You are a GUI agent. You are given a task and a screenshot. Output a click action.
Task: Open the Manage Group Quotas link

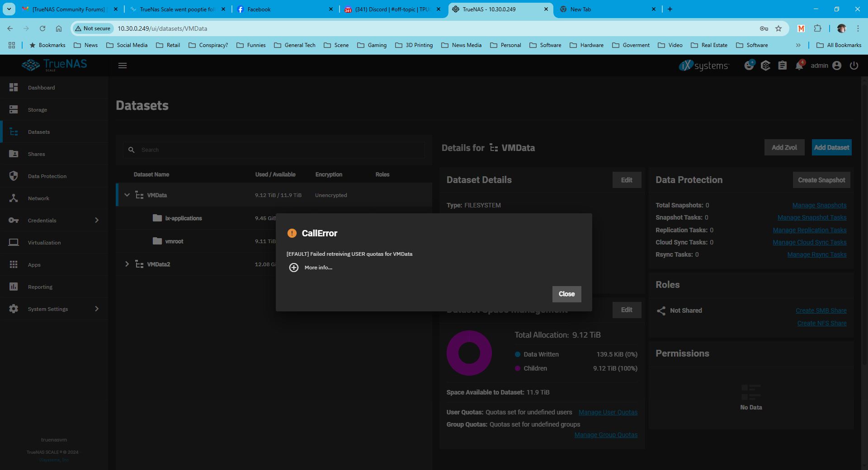point(606,435)
